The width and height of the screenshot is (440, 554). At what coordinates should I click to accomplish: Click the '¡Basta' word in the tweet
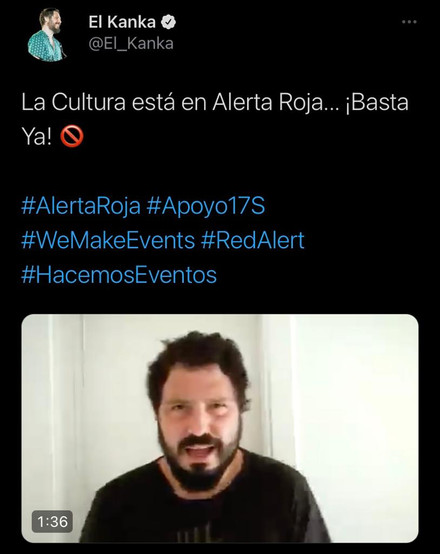(376, 102)
